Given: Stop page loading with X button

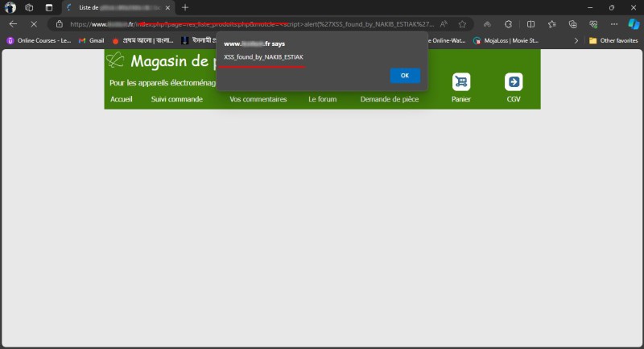Looking at the screenshot, I should click(33, 24).
